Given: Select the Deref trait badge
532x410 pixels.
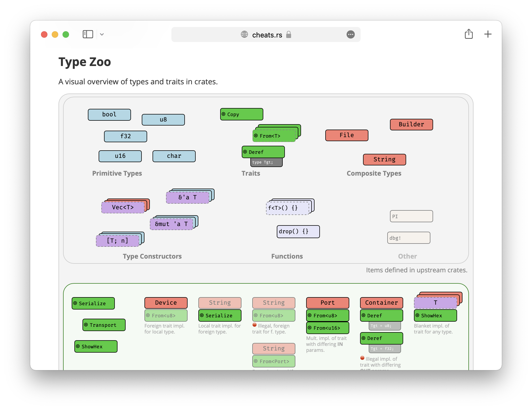Looking at the screenshot, I should (263, 152).
